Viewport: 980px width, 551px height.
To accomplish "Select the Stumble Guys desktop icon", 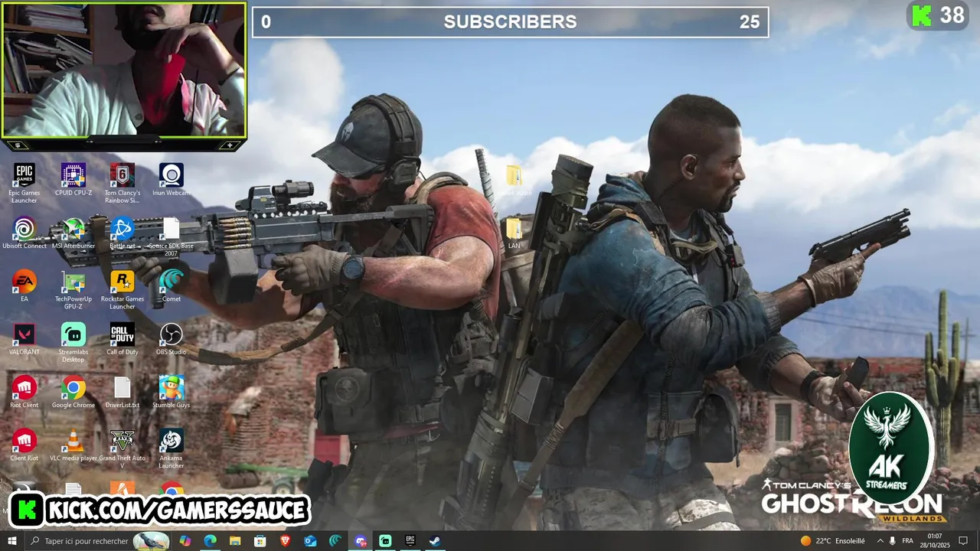I will pos(171,392).
